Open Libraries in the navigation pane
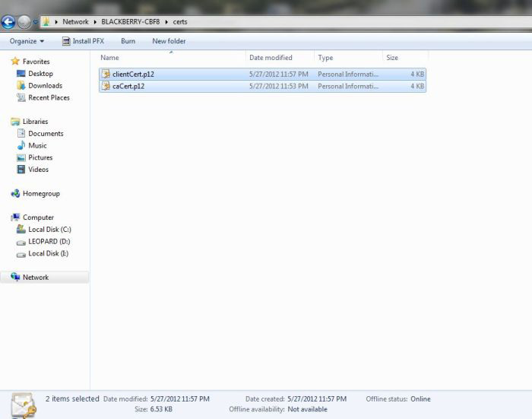The width and height of the screenshot is (532, 419). tap(35, 122)
